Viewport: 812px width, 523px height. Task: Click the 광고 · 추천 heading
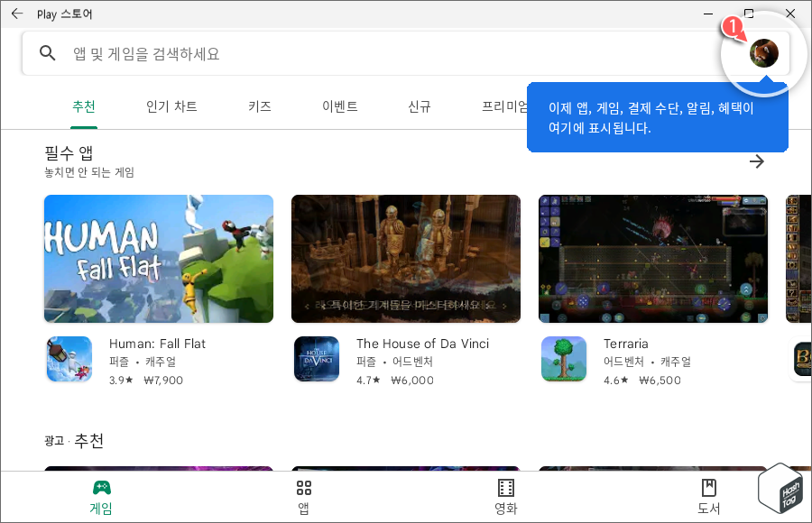tap(74, 441)
